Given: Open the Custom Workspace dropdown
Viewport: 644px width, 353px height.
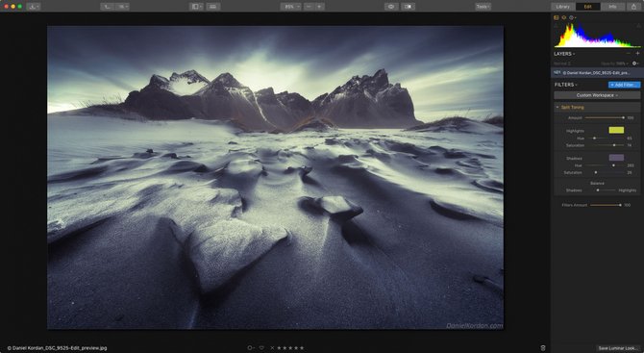Looking at the screenshot, I should point(597,95).
